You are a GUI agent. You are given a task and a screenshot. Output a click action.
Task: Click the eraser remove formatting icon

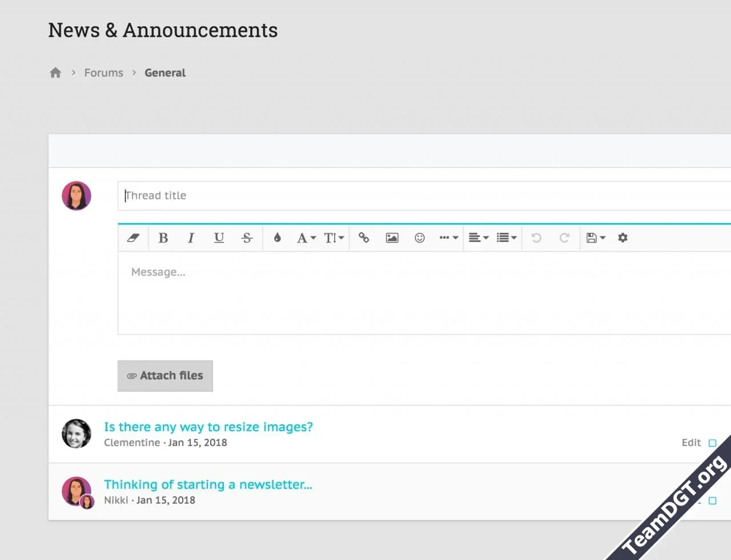tap(133, 238)
